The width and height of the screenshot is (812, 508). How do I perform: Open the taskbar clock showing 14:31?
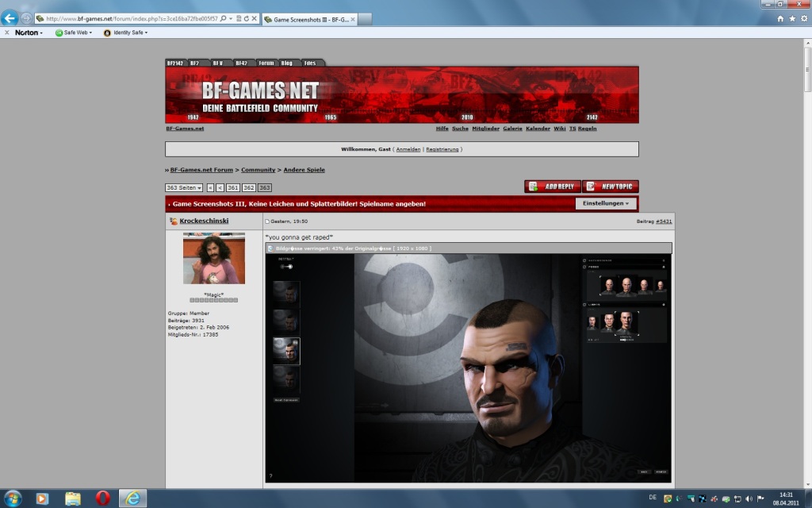(786, 498)
